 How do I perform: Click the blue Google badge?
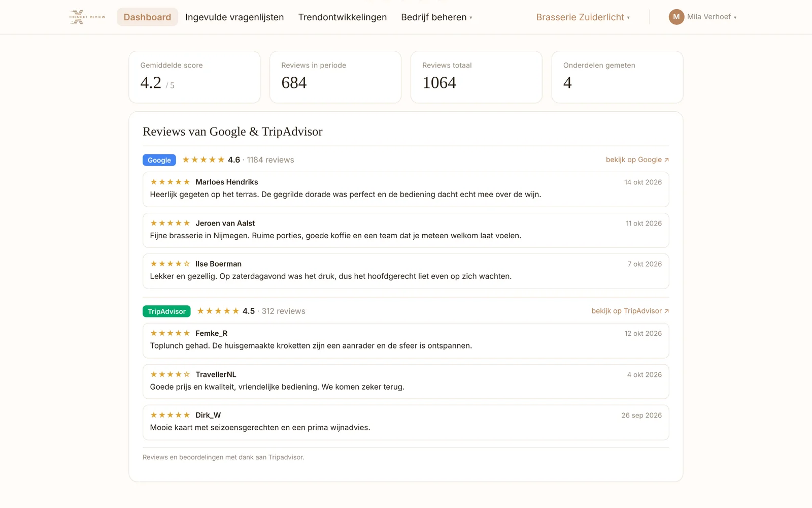pyautogui.click(x=159, y=160)
